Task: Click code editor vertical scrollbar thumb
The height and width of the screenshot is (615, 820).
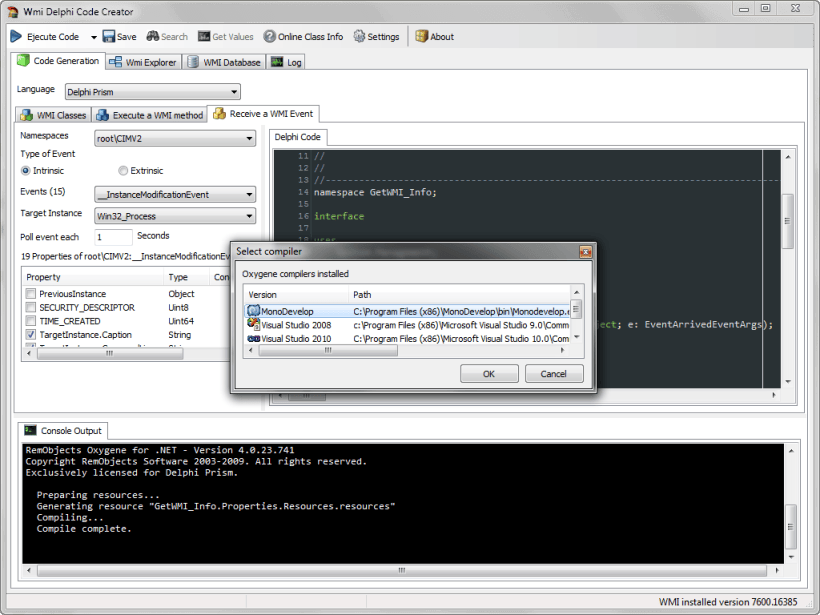Action: [x=788, y=221]
